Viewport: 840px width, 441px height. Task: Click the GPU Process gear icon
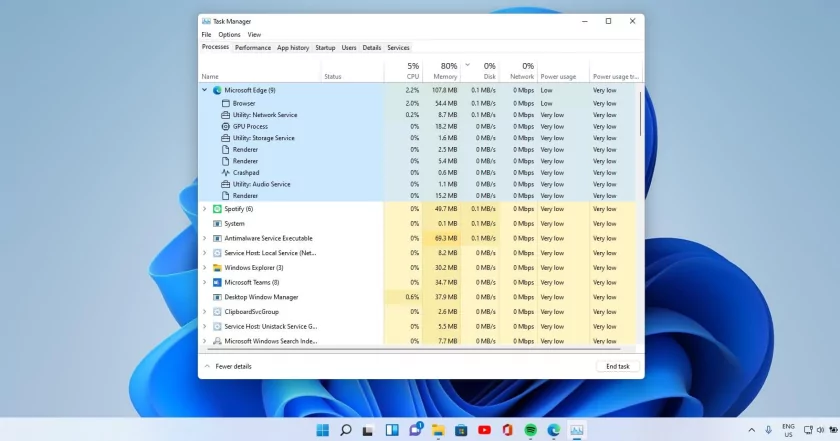coord(225,127)
